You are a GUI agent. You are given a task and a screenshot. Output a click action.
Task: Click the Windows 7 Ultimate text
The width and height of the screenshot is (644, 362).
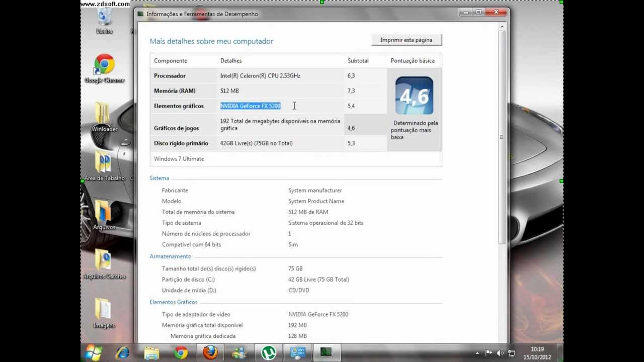pos(179,159)
